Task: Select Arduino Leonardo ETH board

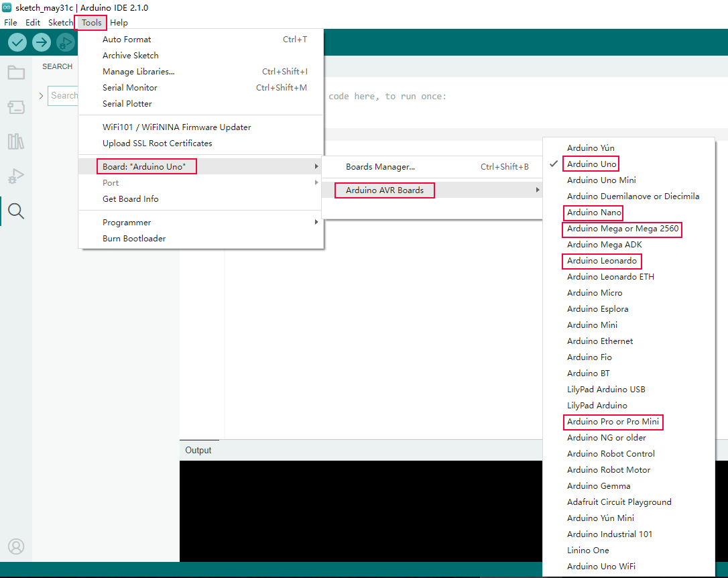Action: [629, 277]
